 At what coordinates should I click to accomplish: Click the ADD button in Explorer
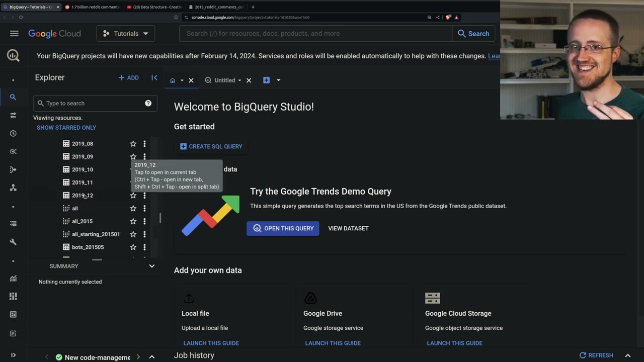pyautogui.click(x=128, y=78)
